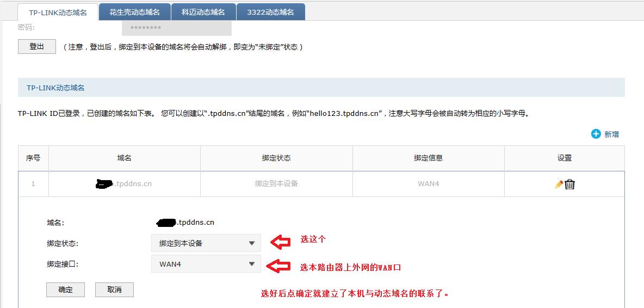This screenshot has height=308, width=644.
Task: Click the 序号 column header
Action: click(x=33, y=158)
